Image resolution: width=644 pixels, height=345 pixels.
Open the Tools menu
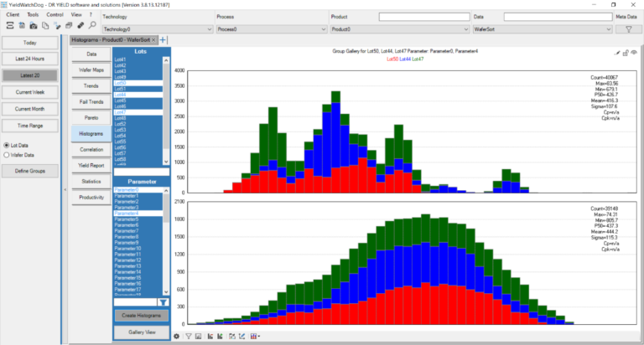click(33, 14)
